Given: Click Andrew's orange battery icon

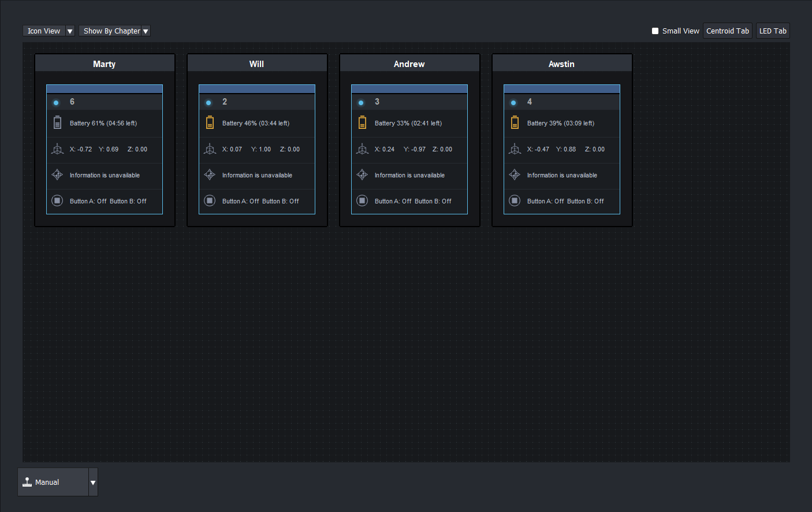Looking at the screenshot, I should tap(362, 123).
